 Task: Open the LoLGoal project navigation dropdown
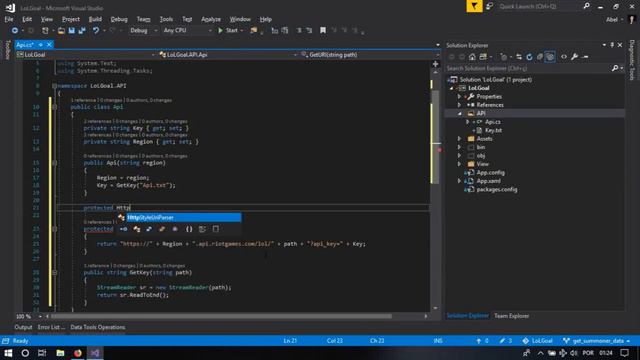click(85, 55)
